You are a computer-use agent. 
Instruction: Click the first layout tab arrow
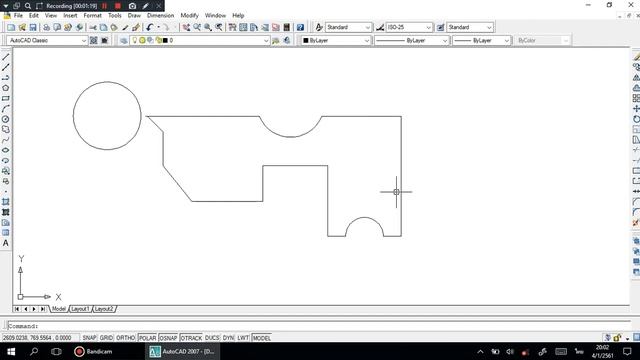click(x=17, y=309)
